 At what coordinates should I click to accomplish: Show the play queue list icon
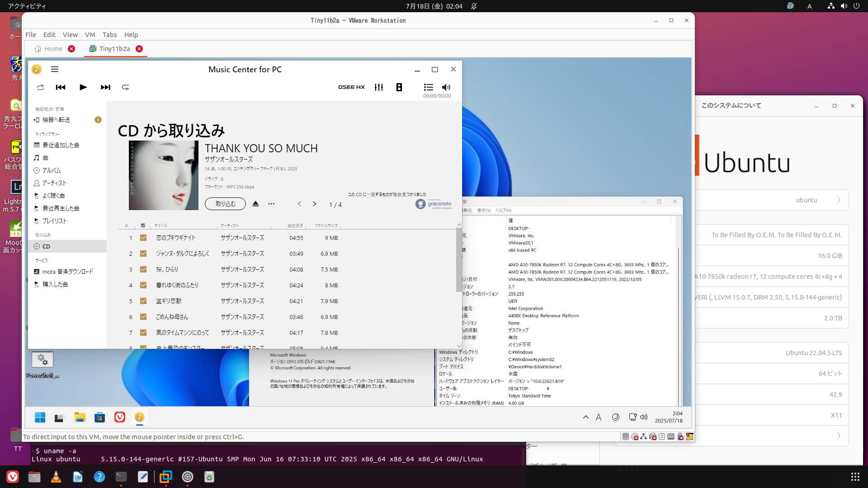[429, 87]
